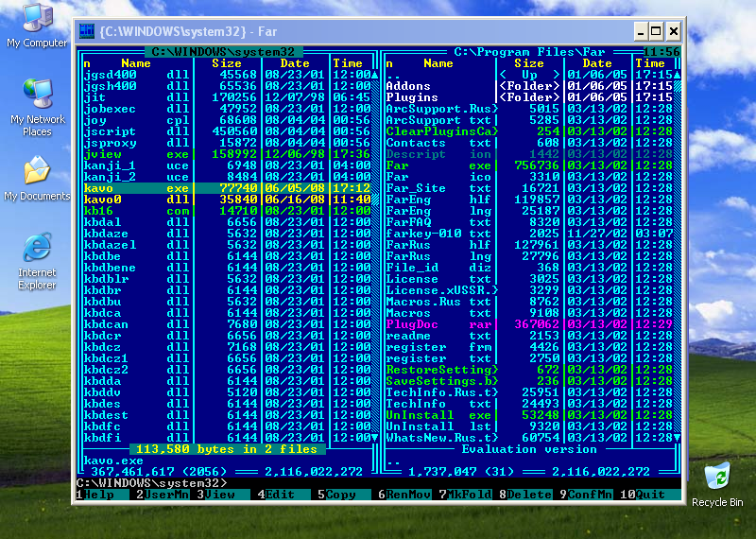This screenshot has width=756, height=539.
Task: Select the PlugDoc rar archive row
Action: point(529,324)
